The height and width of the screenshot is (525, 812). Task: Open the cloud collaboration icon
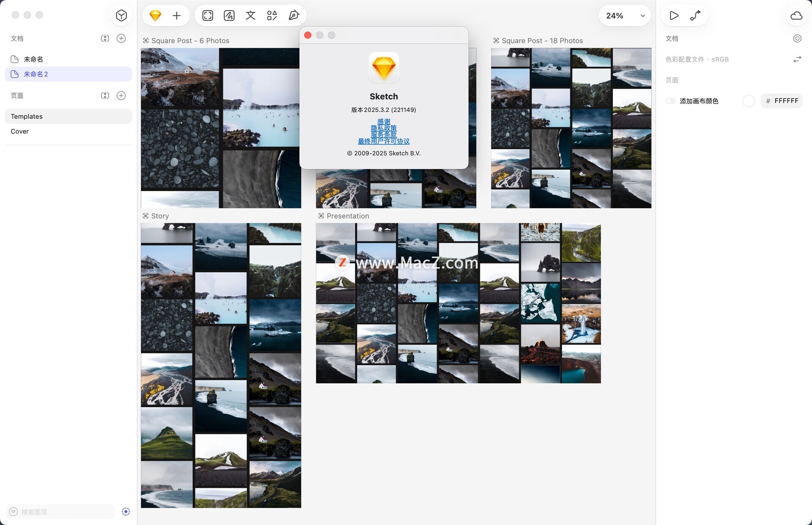click(796, 16)
